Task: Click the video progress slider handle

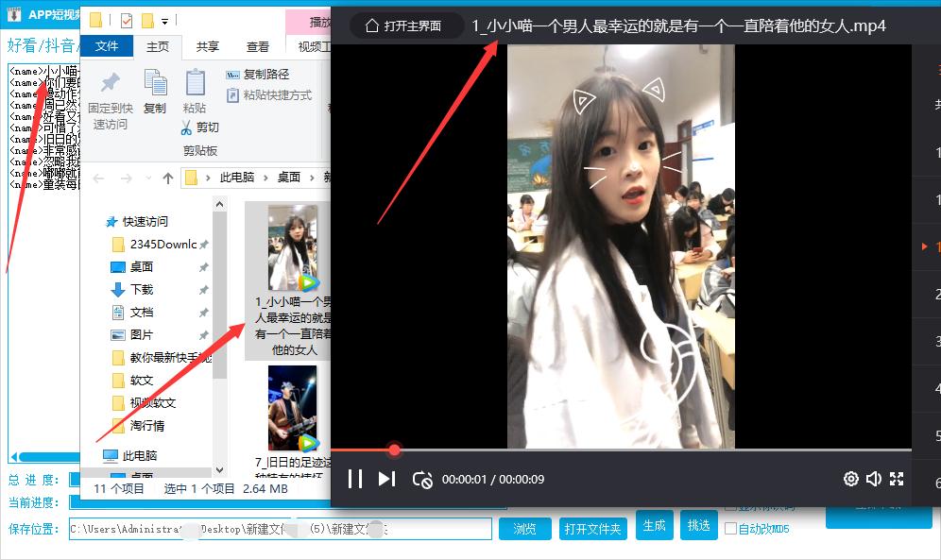Action: pos(394,450)
